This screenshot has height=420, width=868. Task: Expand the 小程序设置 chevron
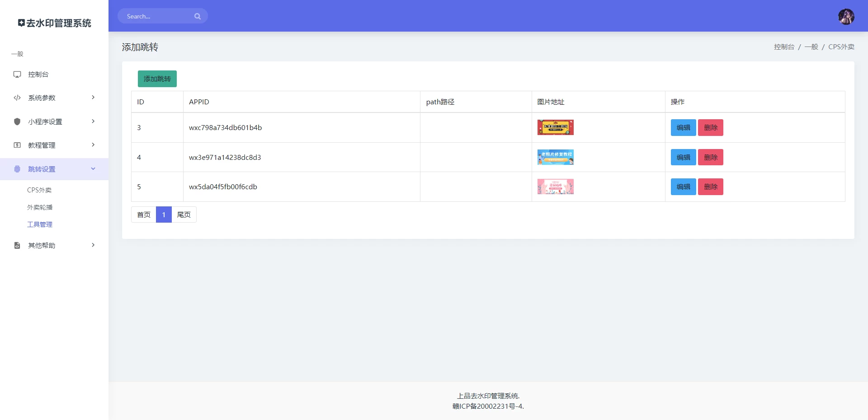(x=93, y=121)
